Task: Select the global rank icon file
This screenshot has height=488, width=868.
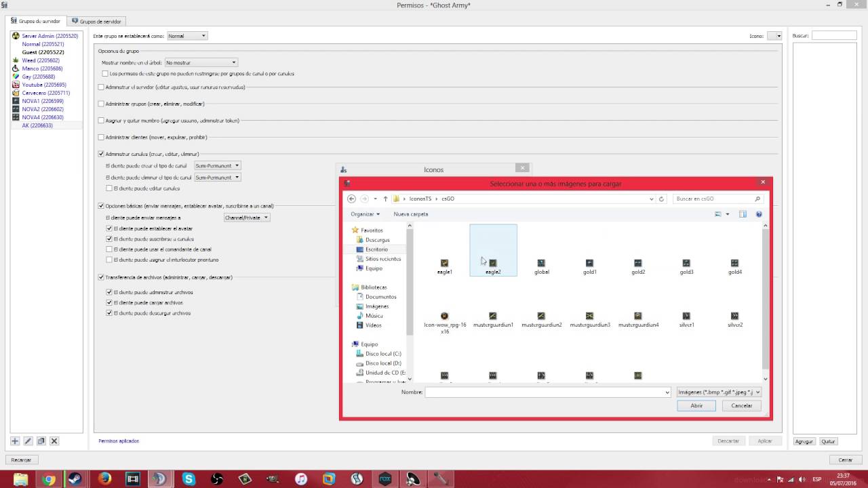Action: click(541, 266)
